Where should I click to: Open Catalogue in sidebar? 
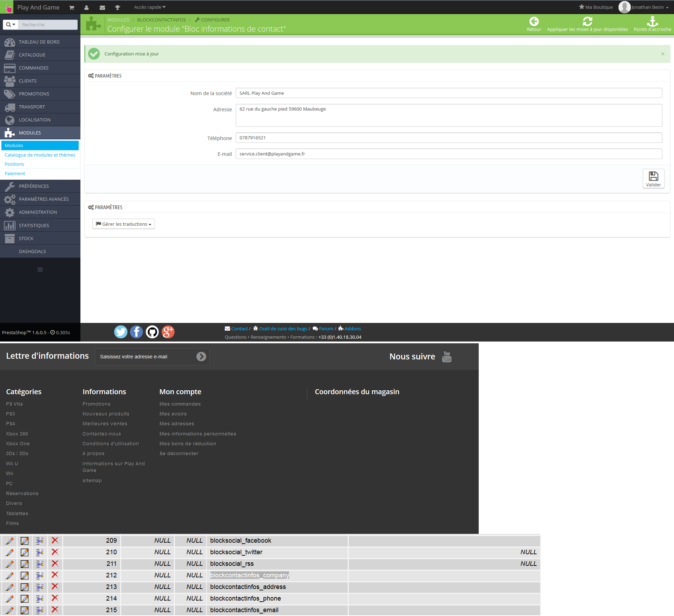(x=40, y=55)
